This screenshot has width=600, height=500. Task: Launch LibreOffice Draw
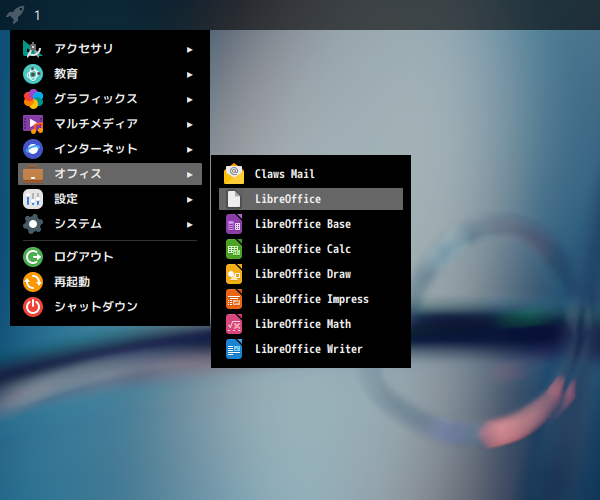[311, 274]
